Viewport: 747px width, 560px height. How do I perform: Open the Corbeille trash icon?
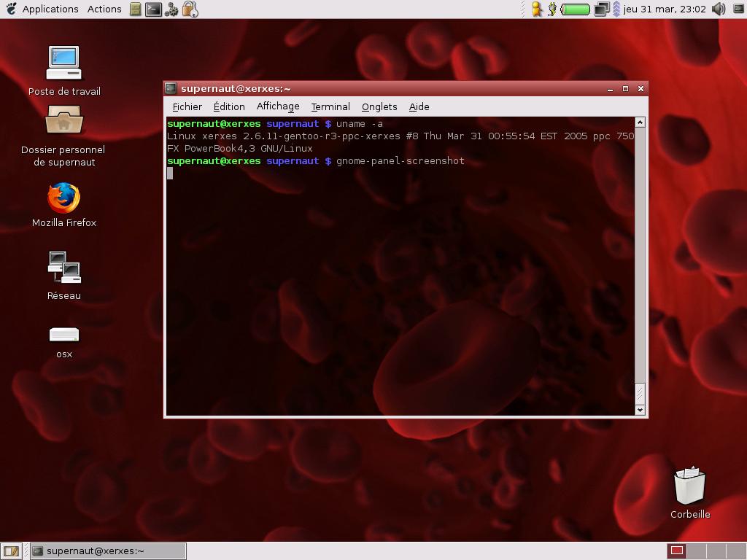tap(689, 486)
